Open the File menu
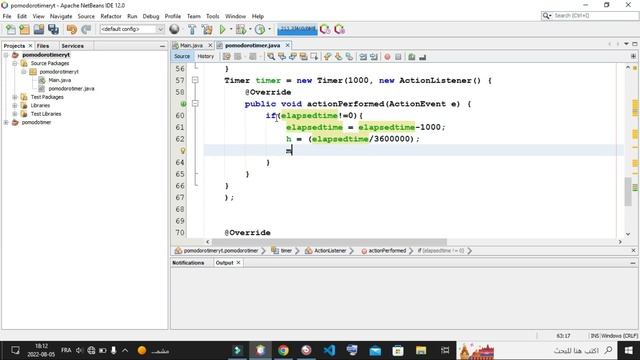Image resolution: width=640 pixels, height=360 pixels. point(7,16)
